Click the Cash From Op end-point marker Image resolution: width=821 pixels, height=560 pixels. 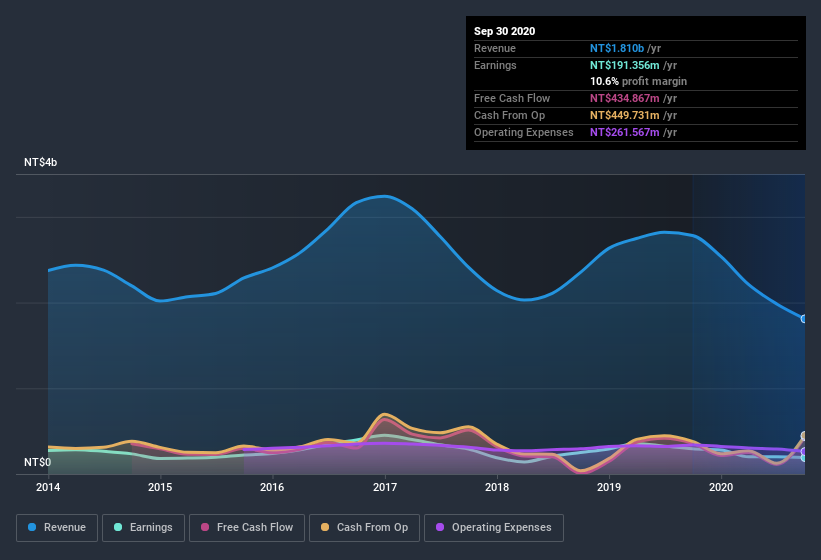804,435
